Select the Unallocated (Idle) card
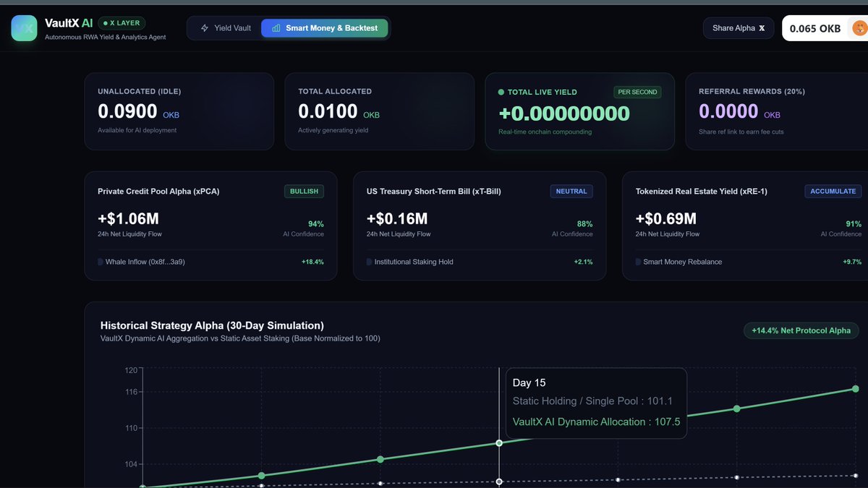The image size is (868, 488). click(179, 111)
